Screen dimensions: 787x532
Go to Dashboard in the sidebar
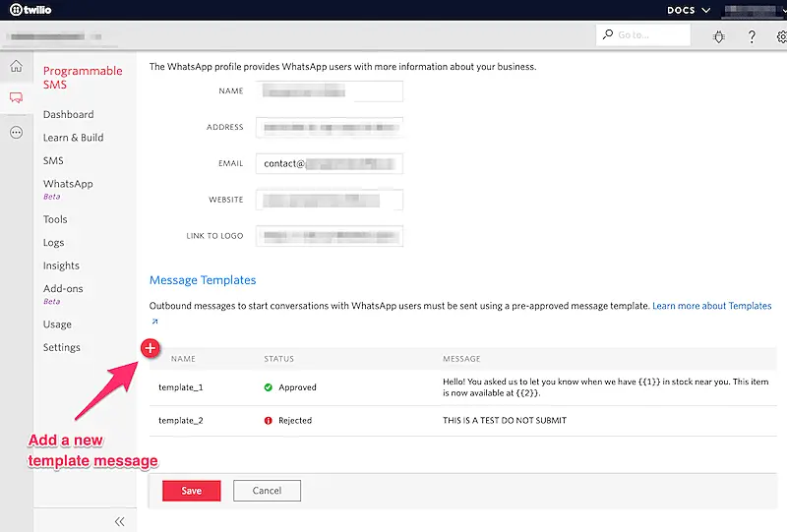(x=68, y=114)
